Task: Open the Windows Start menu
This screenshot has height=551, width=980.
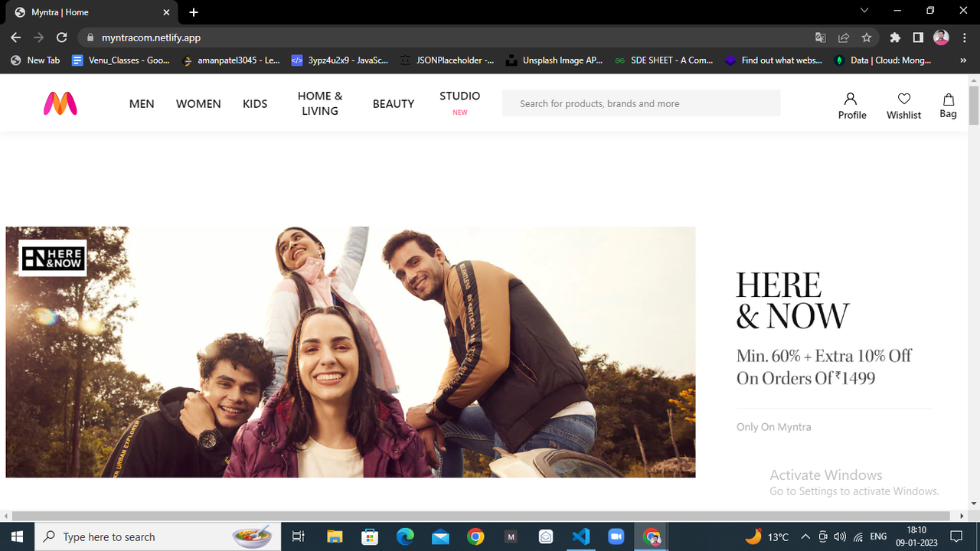Action: (17, 536)
